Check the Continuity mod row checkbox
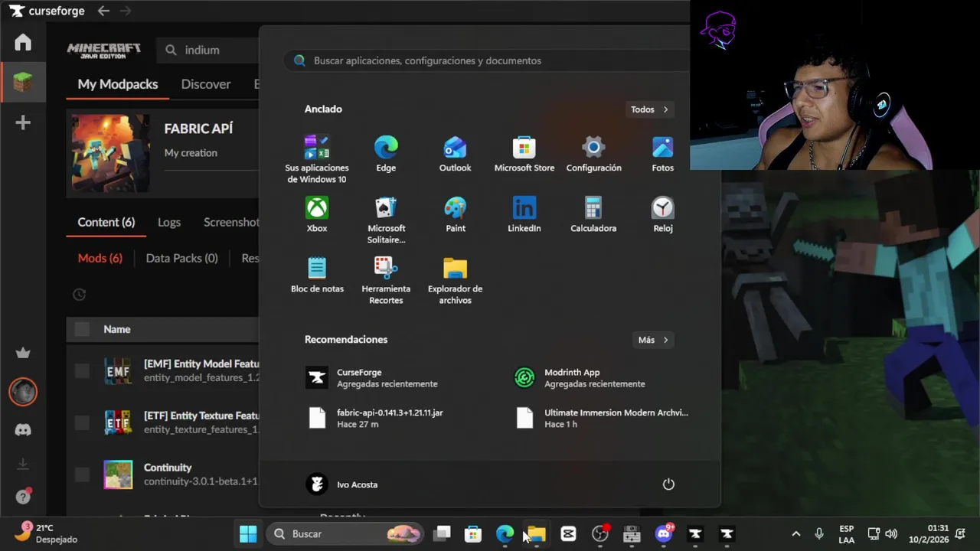The image size is (980, 551). tap(82, 474)
